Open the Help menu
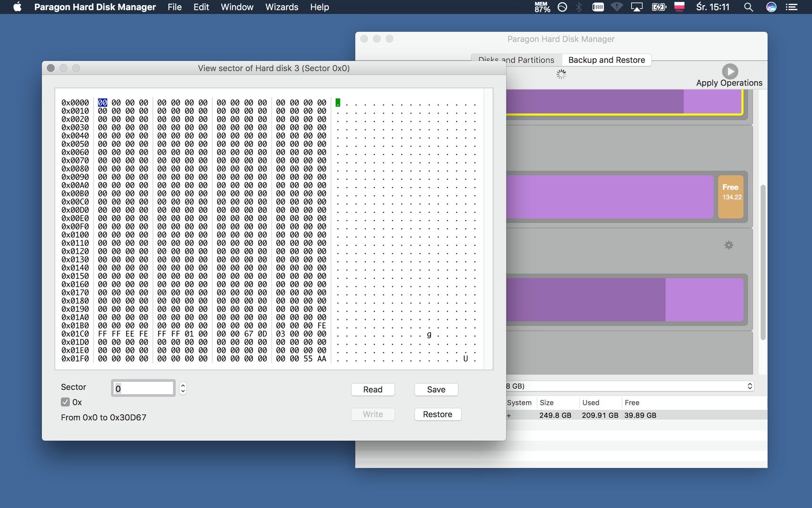Image resolution: width=812 pixels, height=508 pixels. click(320, 7)
